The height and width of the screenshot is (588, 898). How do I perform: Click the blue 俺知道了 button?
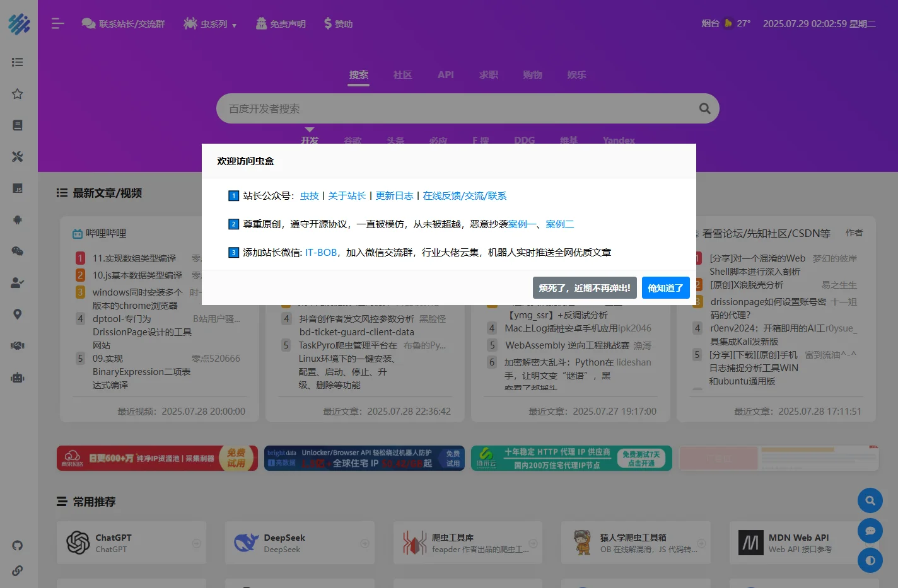click(666, 288)
